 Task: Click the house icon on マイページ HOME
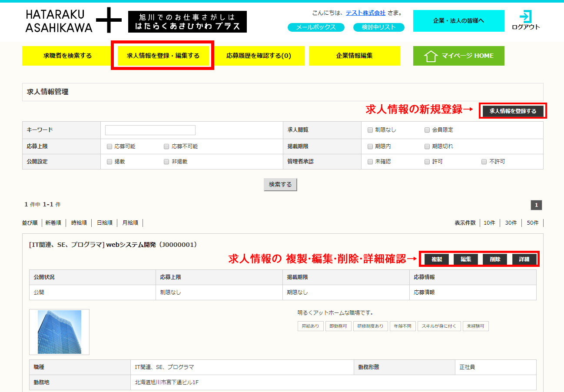point(430,56)
